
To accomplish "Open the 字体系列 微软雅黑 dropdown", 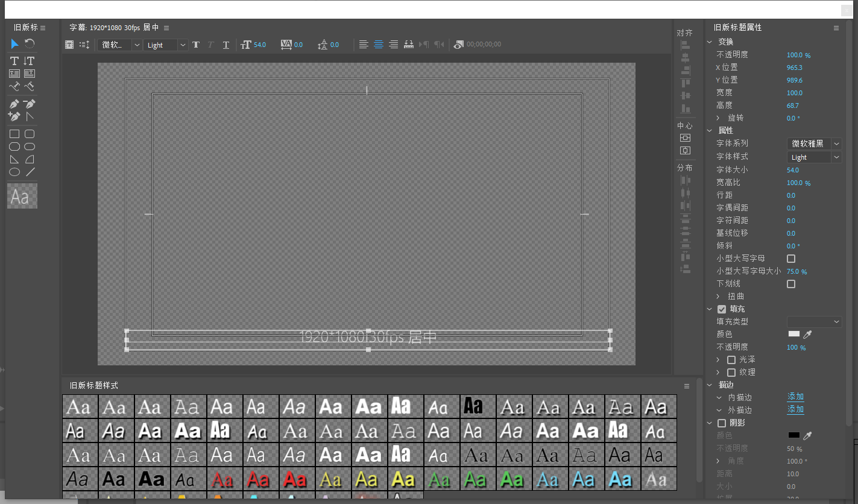I will pos(814,143).
